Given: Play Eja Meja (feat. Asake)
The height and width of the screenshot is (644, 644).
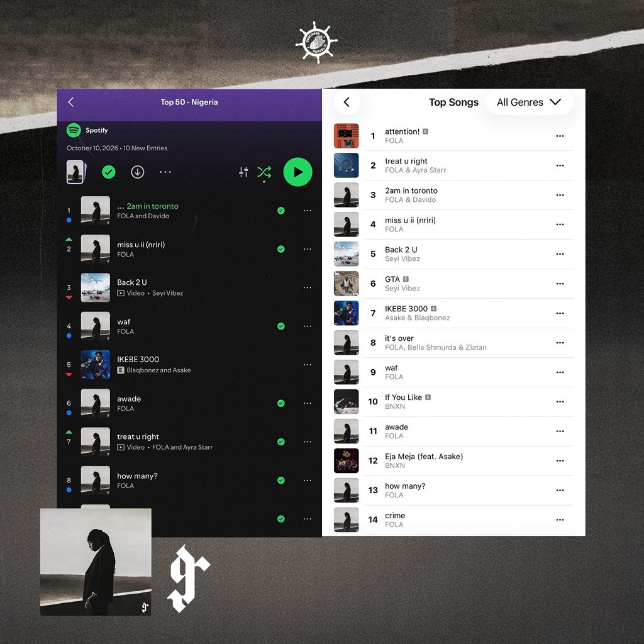Looking at the screenshot, I should pos(453,461).
